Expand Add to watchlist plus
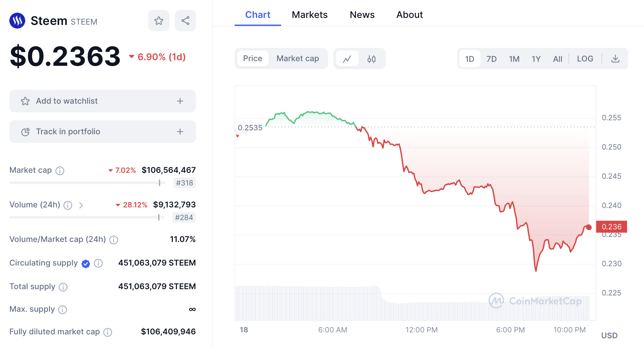The image size is (644, 349). (180, 101)
